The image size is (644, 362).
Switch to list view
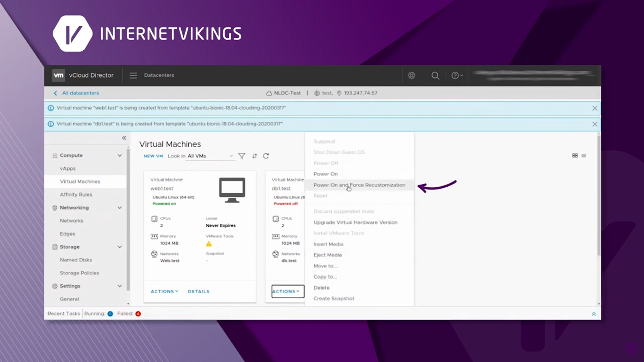click(584, 156)
